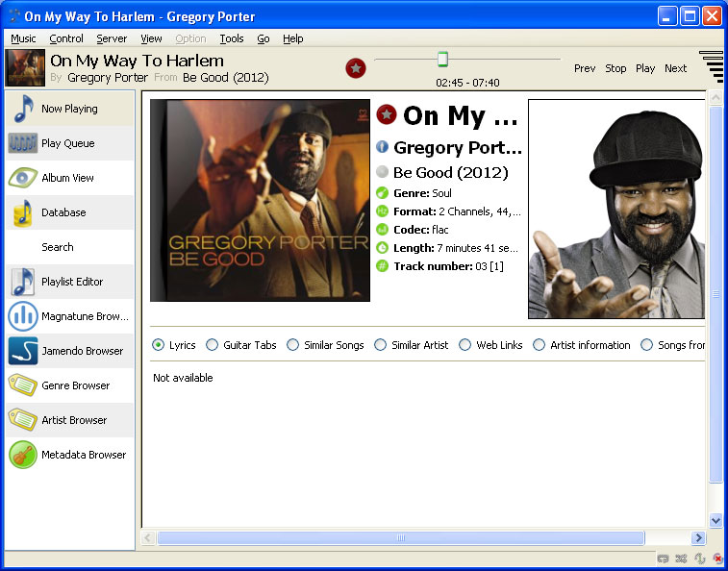Click the small album art thumbnail in the header
The height and width of the screenshot is (571, 728).
[x=25, y=68]
